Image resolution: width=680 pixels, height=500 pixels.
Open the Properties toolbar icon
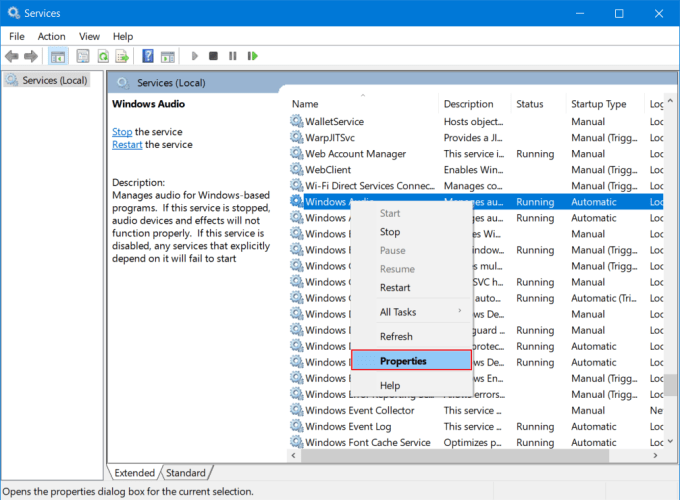pos(83,56)
